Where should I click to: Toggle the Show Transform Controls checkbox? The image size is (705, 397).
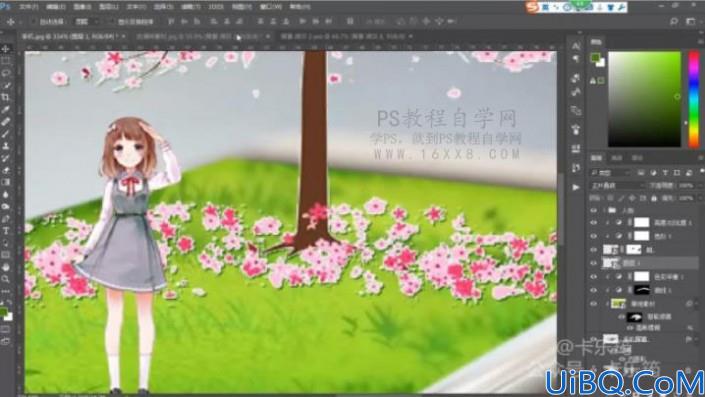111,22
